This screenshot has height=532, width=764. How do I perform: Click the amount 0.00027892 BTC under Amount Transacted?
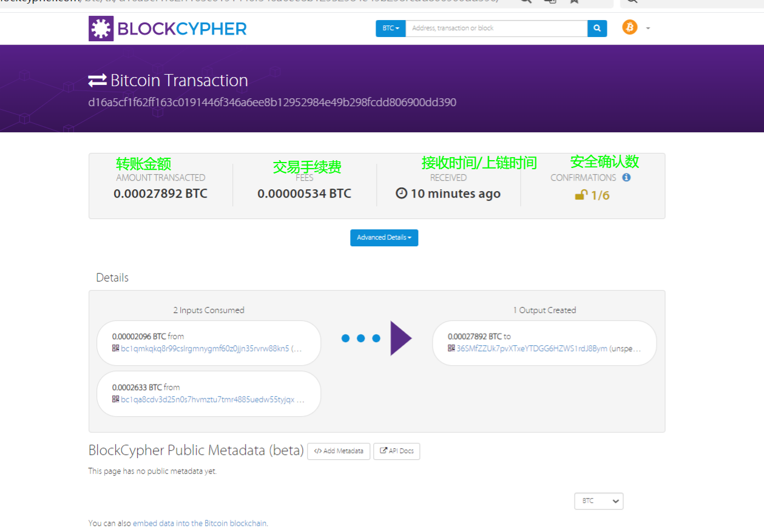click(161, 194)
